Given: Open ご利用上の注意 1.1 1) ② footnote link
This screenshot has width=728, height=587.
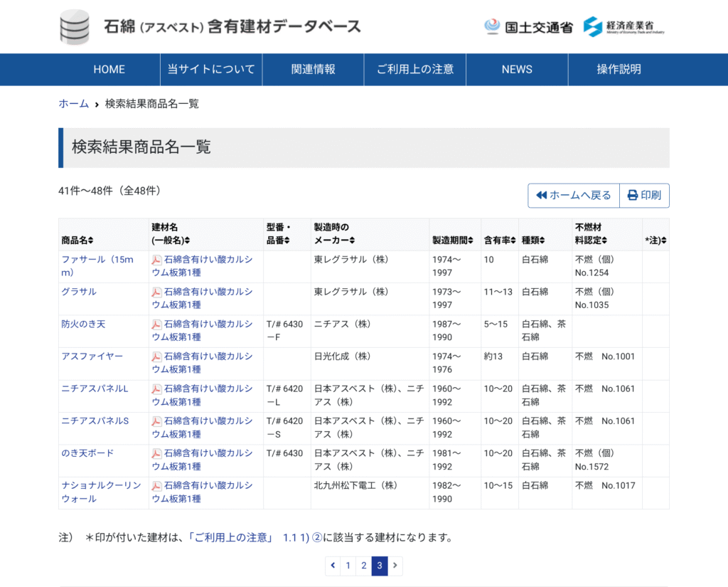Looking at the screenshot, I should point(255,538).
